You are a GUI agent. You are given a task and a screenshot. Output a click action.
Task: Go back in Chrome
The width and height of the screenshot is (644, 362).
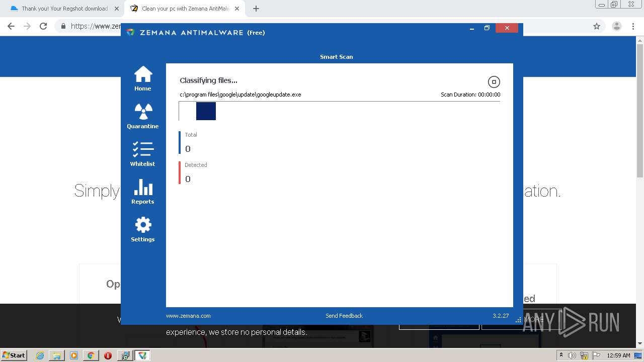[x=11, y=26]
